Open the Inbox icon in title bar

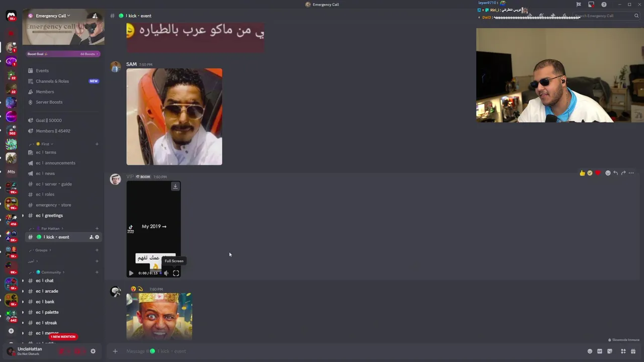[x=591, y=5]
